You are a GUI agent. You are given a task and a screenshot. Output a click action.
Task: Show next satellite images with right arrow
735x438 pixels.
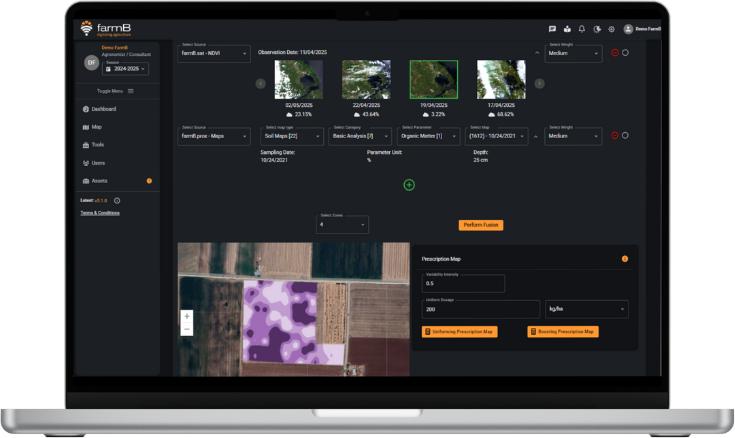539,83
